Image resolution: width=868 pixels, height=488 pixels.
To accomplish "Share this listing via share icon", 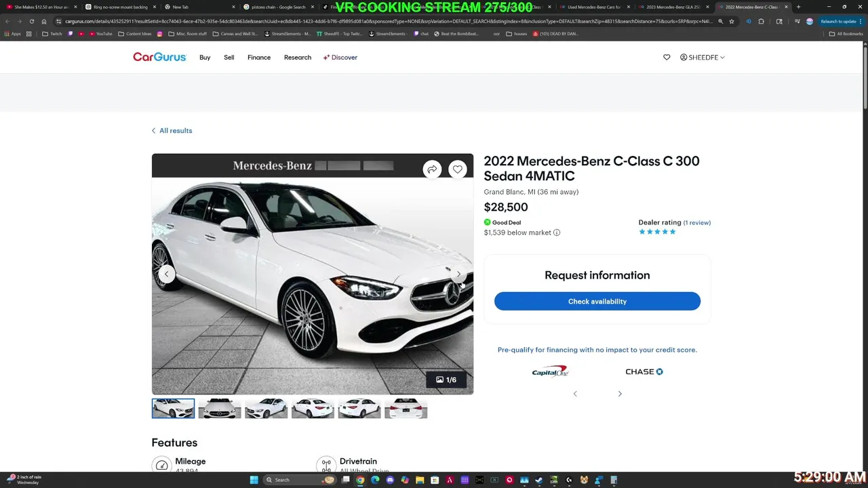I will click(x=432, y=169).
